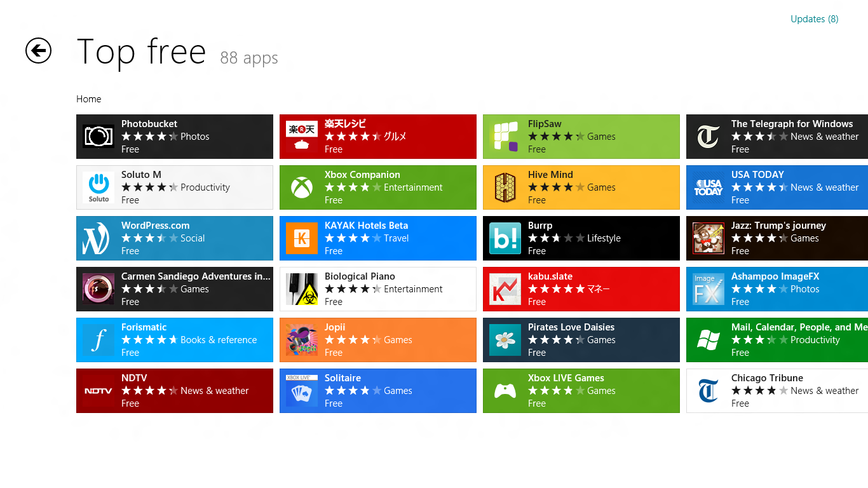This screenshot has width=868, height=488.
Task: Click Productivity label on Soluto M tile
Action: click(x=205, y=187)
